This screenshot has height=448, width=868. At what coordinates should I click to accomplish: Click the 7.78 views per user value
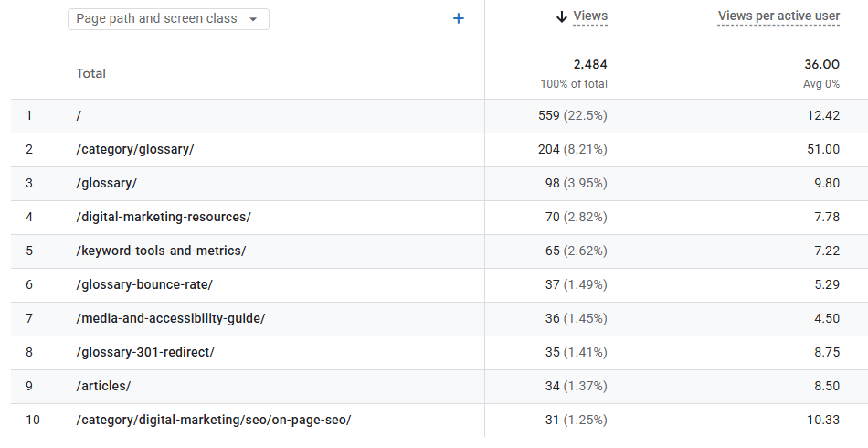pyautogui.click(x=827, y=217)
